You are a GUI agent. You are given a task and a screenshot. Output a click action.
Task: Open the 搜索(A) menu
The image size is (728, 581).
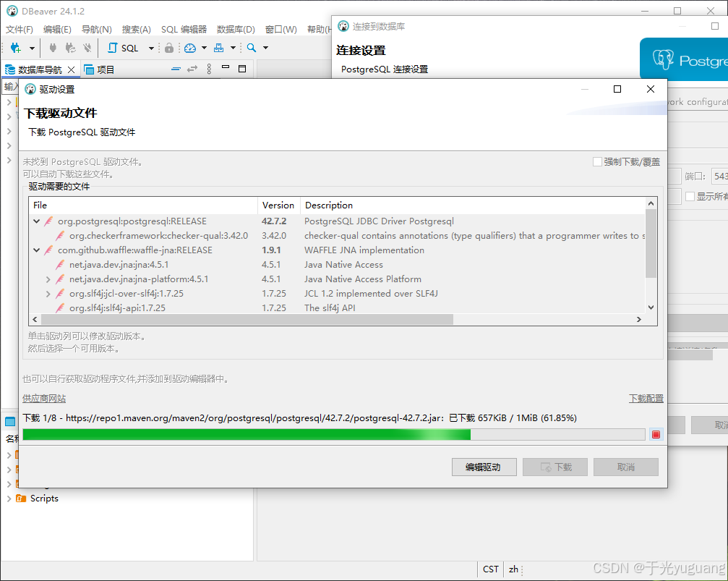(137, 29)
